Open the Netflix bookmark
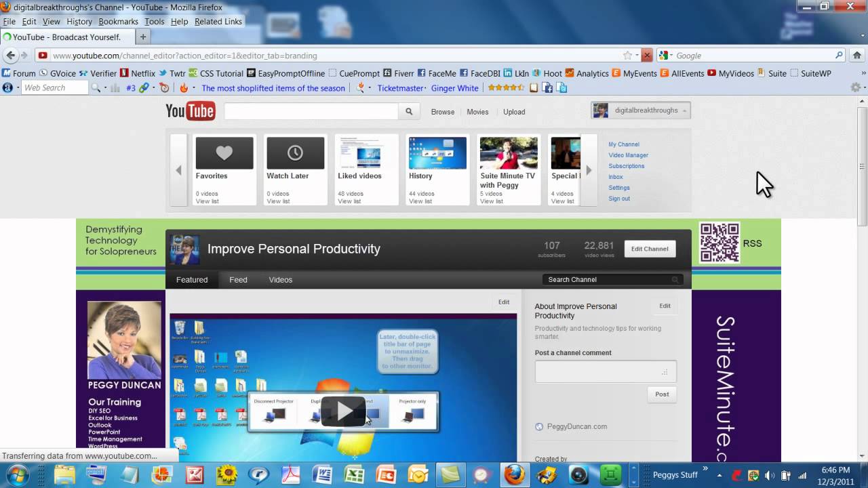This screenshot has height=488, width=868. 138,73
